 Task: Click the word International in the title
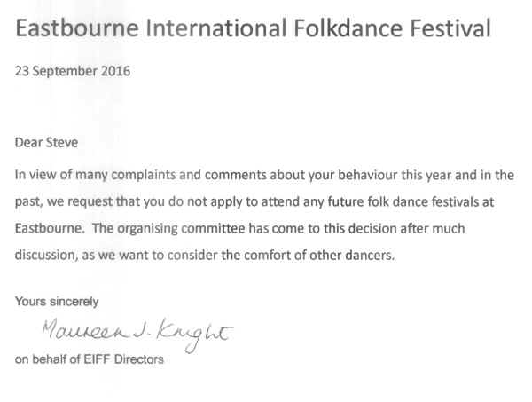[x=216, y=28]
